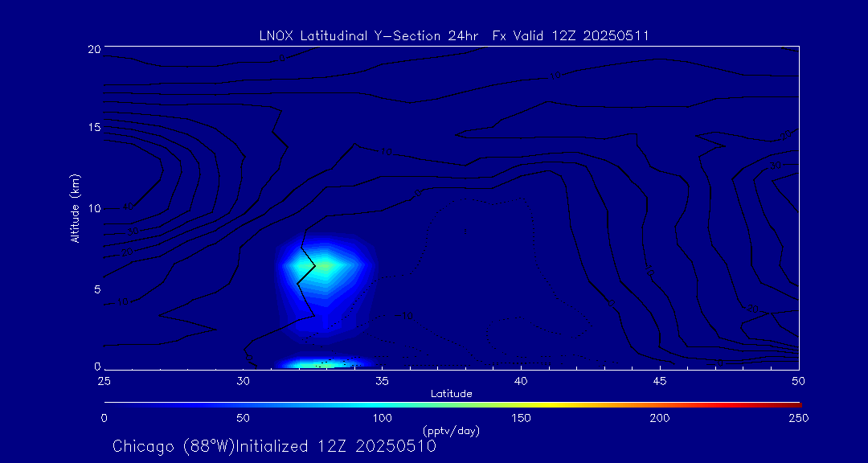
Task: Click altitude axis tick label 15
Action: [x=94, y=127]
